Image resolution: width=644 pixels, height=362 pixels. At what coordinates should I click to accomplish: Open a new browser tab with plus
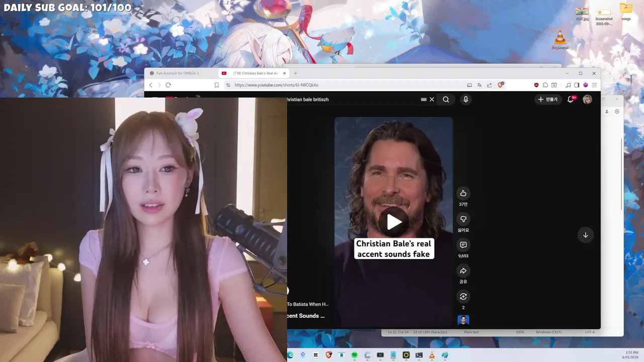click(295, 73)
